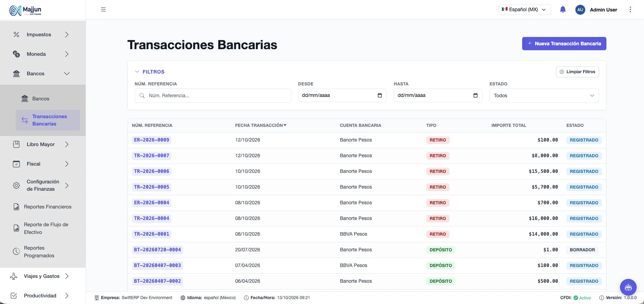Click the Moneda coins icon

[x=16, y=54]
